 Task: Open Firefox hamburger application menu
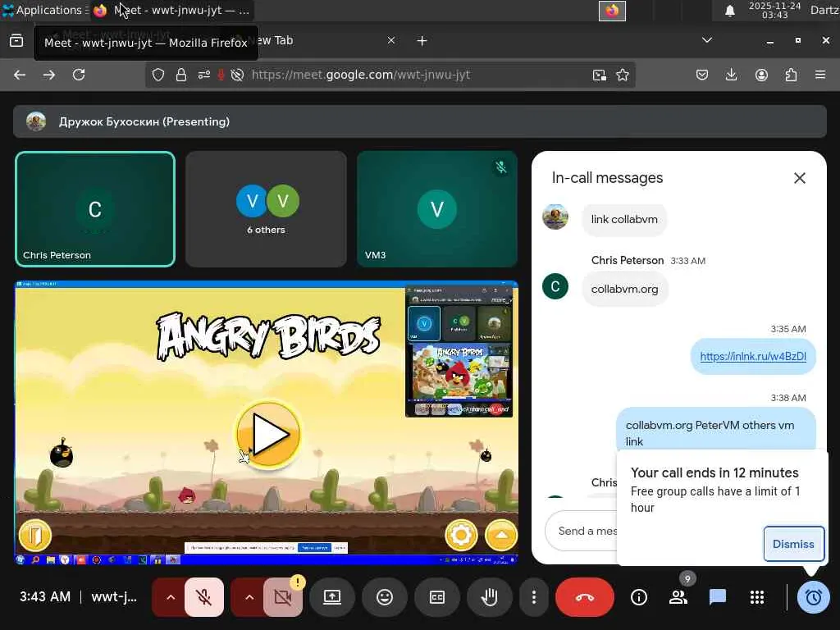click(x=820, y=75)
